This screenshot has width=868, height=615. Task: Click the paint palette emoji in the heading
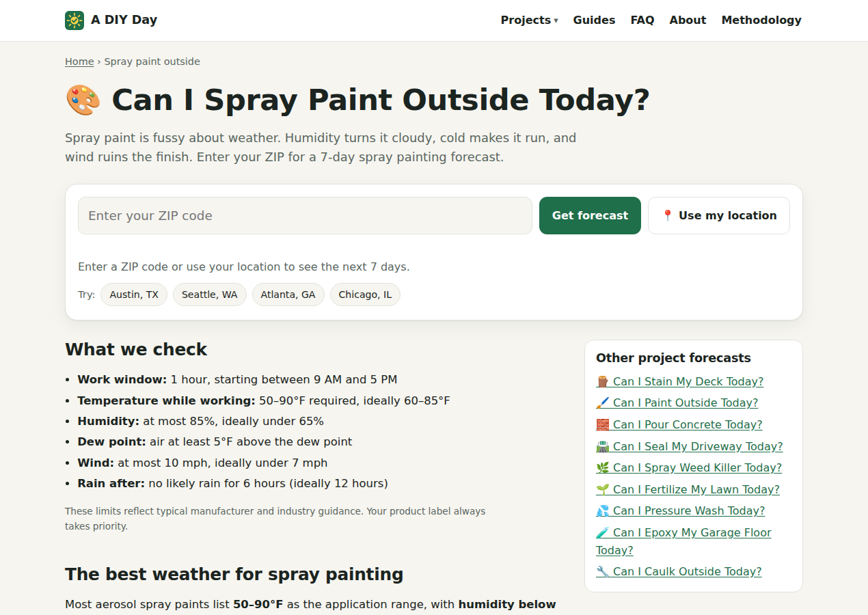tap(83, 100)
